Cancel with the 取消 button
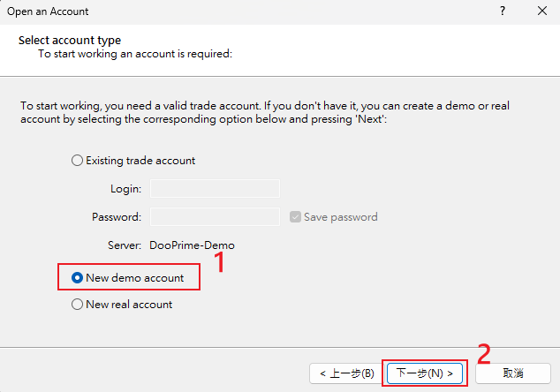The width and height of the screenshot is (560, 392). pos(512,373)
